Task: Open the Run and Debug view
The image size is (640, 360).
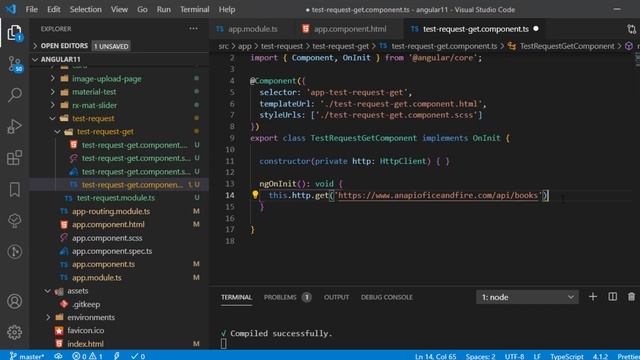Action: click(x=14, y=127)
